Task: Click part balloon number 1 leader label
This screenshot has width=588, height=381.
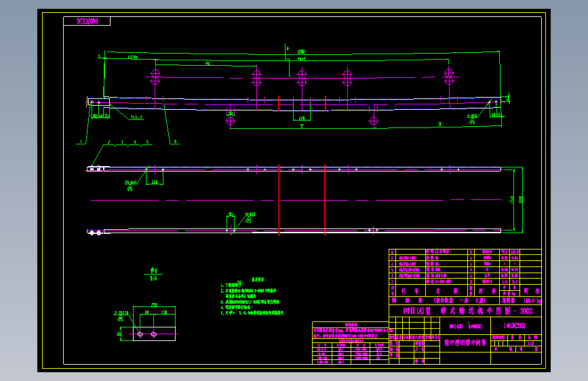Action: (x=81, y=142)
